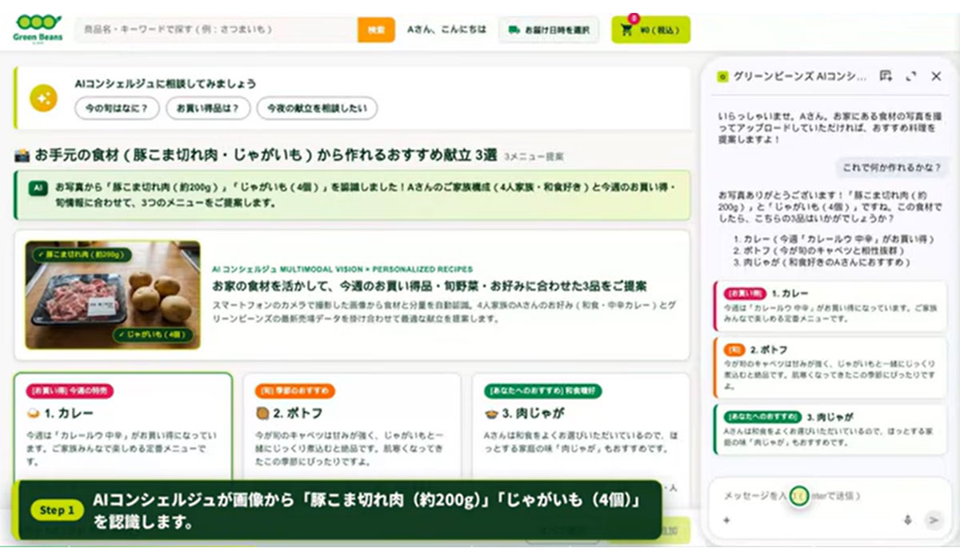Click the curry bowl icon in card 1
The height and width of the screenshot is (560, 960).
[x=34, y=414]
